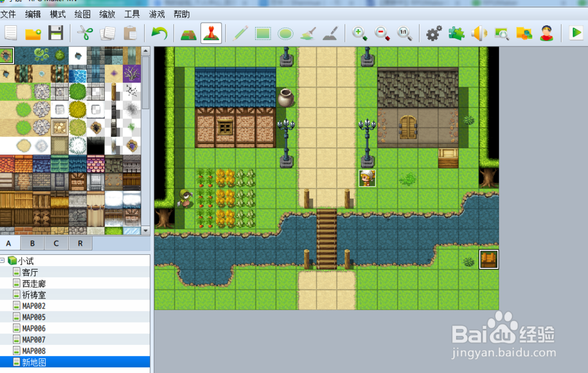Select the Shadow Pen tool

(330, 33)
